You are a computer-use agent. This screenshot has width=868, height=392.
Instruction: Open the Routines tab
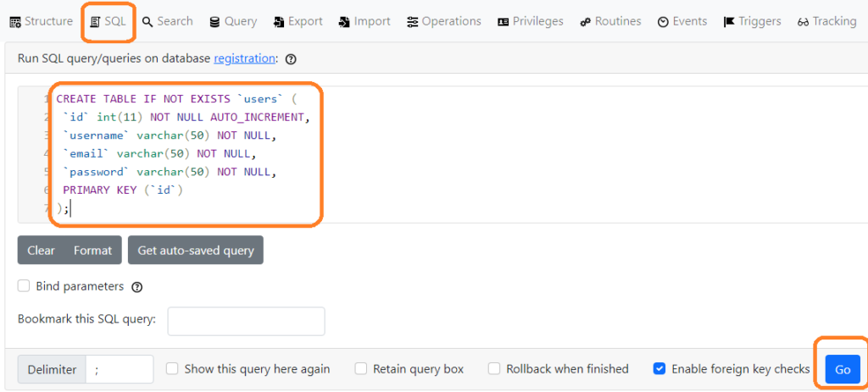tap(610, 21)
